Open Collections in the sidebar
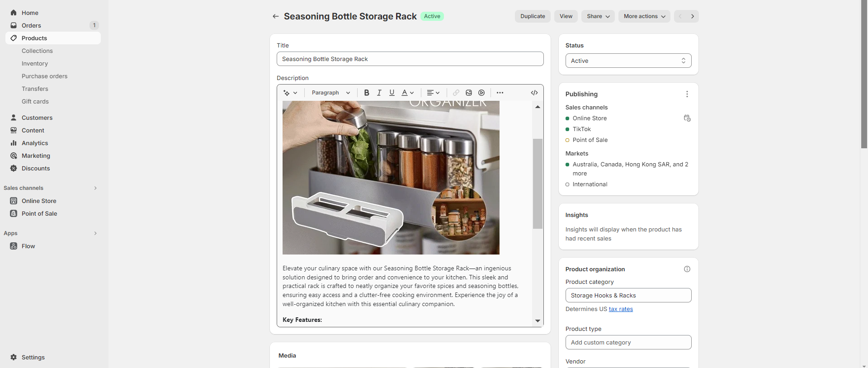868x368 pixels. point(37,51)
